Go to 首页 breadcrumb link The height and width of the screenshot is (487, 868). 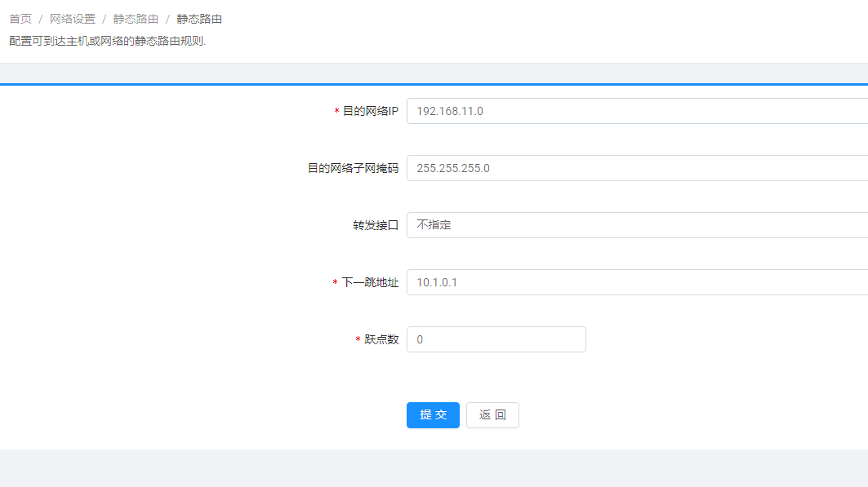pos(20,19)
